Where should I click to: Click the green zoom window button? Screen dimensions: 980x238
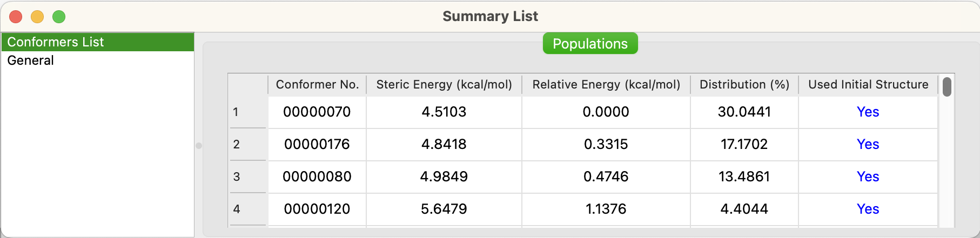pyautogui.click(x=59, y=17)
